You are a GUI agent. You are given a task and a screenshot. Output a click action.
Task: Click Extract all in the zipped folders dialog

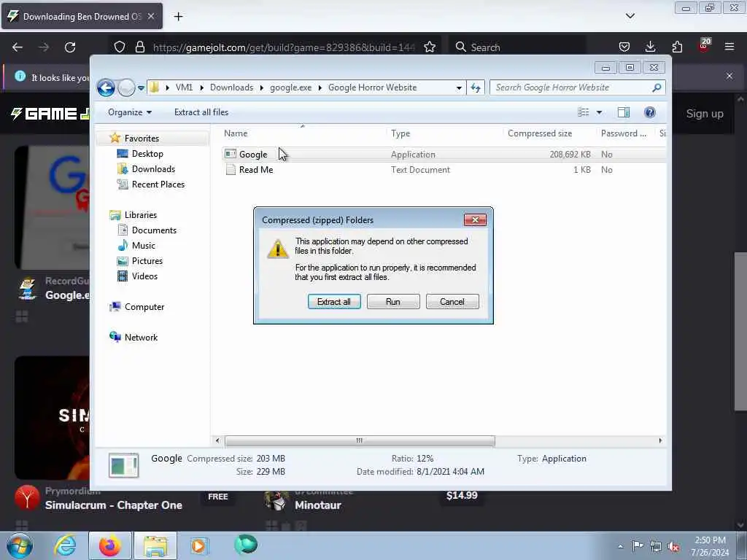[334, 301]
